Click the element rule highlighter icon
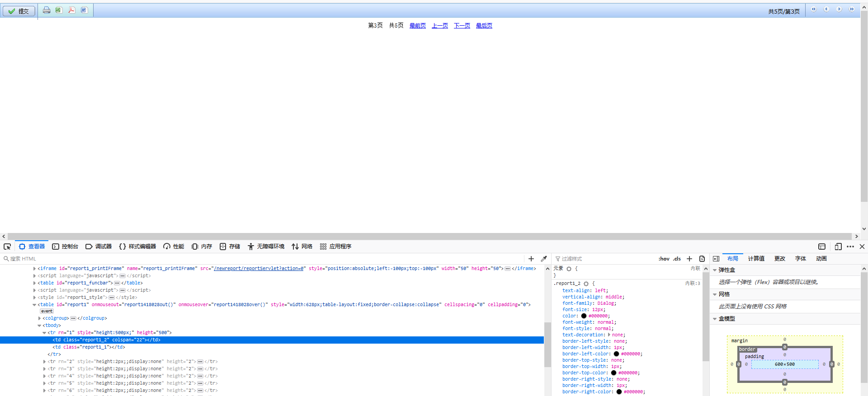 click(x=569, y=269)
